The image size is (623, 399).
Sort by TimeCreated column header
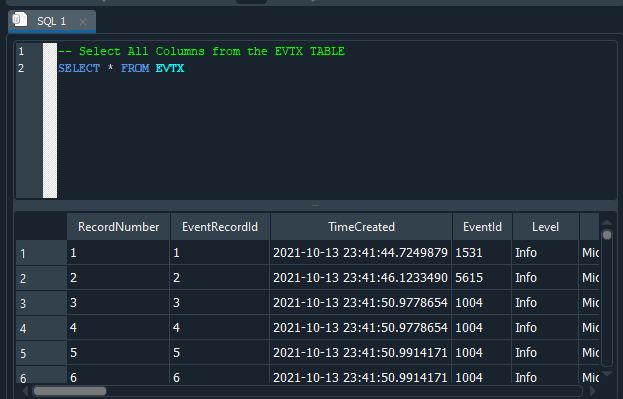coord(361,227)
